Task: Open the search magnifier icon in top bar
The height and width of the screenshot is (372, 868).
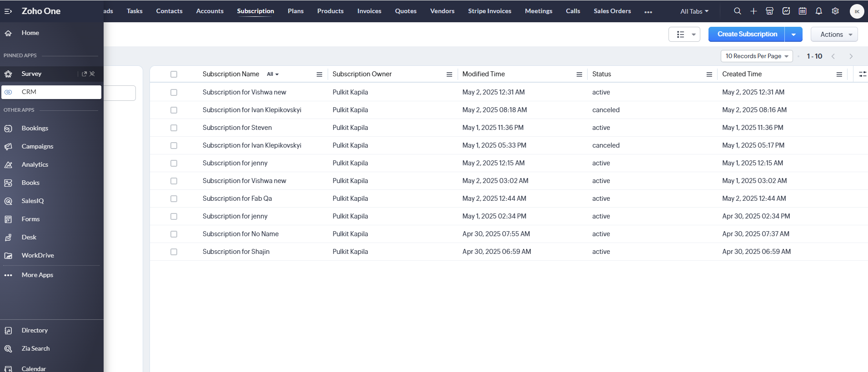Action: click(738, 11)
